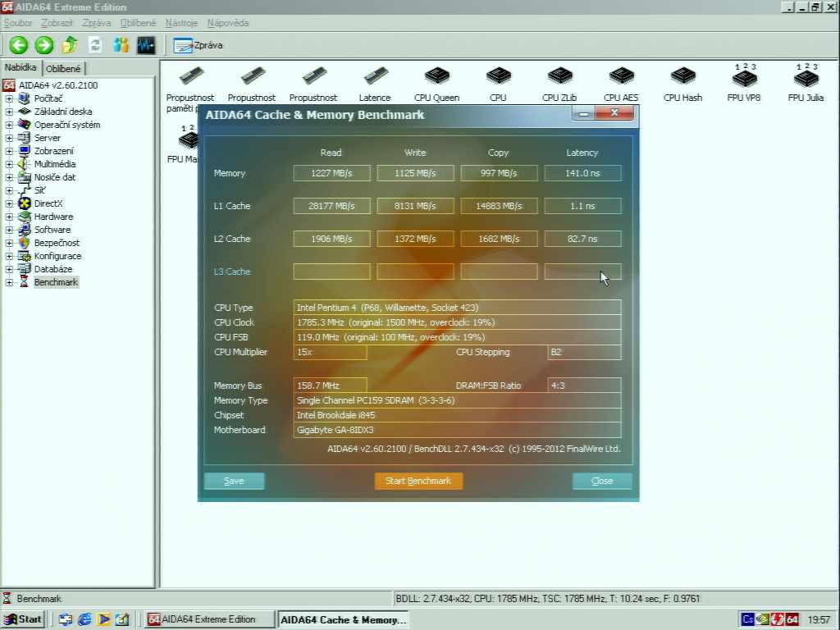
Task: Click the Save button in benchmark dialog
Action: (x=234, y=481)
